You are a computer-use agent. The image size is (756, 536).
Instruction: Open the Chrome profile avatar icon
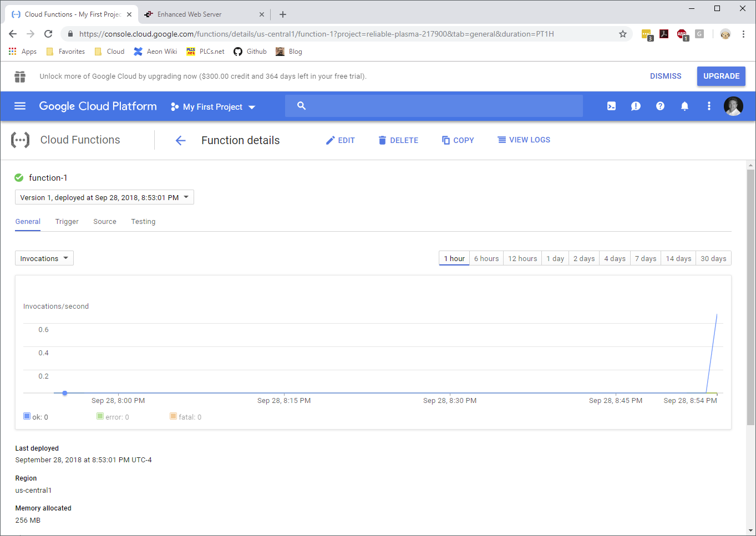pos(725,34)
